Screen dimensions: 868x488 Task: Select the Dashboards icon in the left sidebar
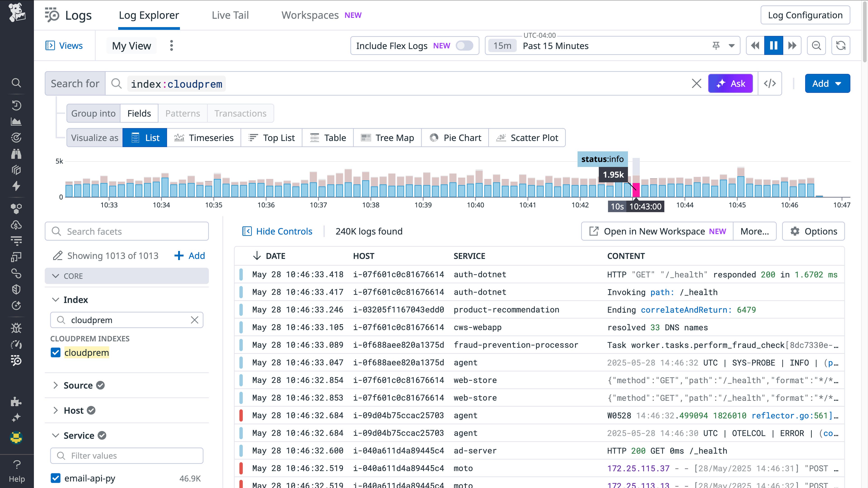click(x=16, y=122)
